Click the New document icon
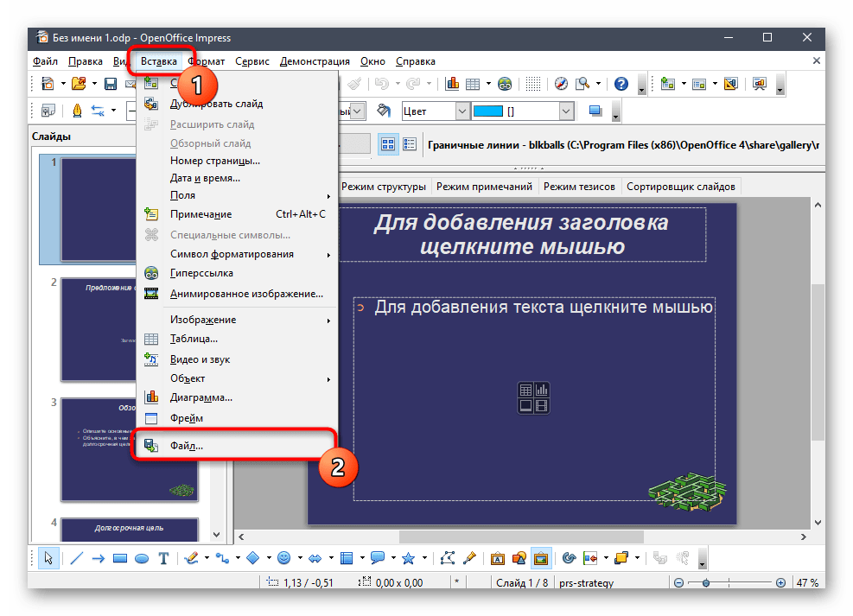 [48, 84]
